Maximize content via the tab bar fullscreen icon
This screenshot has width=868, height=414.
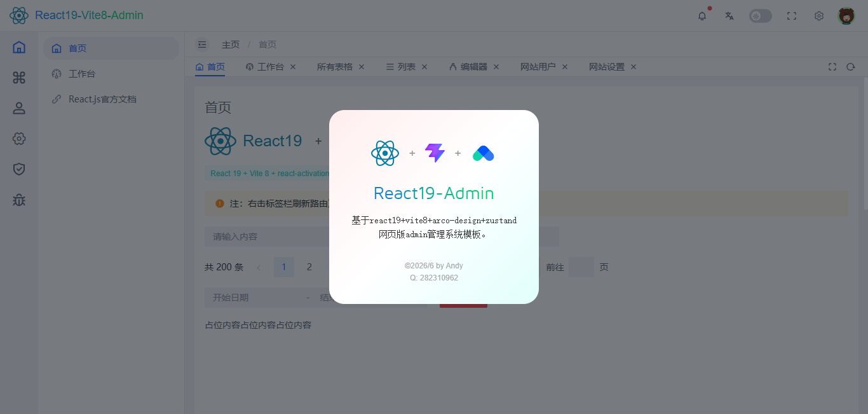click(832, 67)
